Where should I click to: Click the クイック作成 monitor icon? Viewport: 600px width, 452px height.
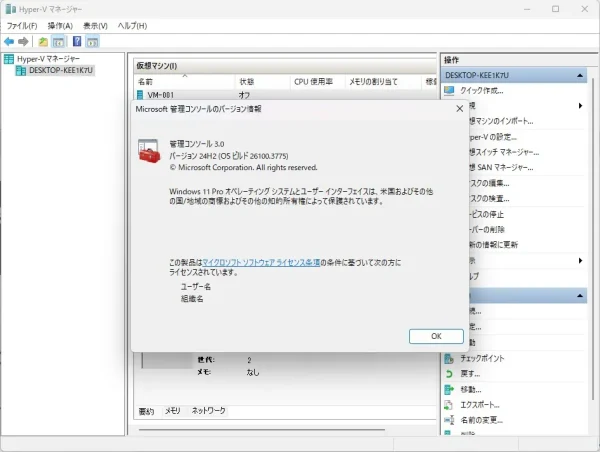pos(449,91)
